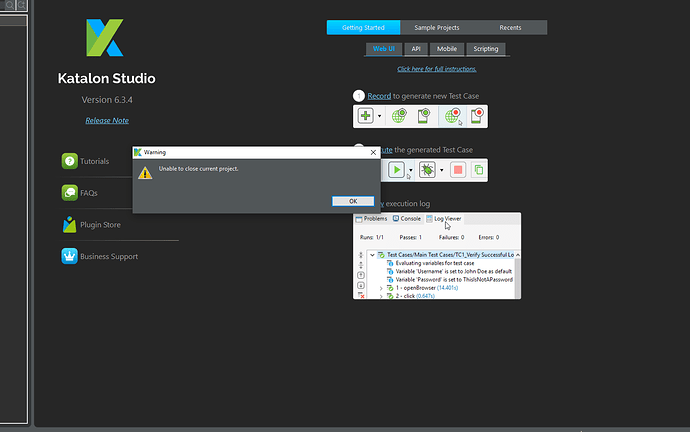Open the Plugin Store entry

click(x=92, y=224)
